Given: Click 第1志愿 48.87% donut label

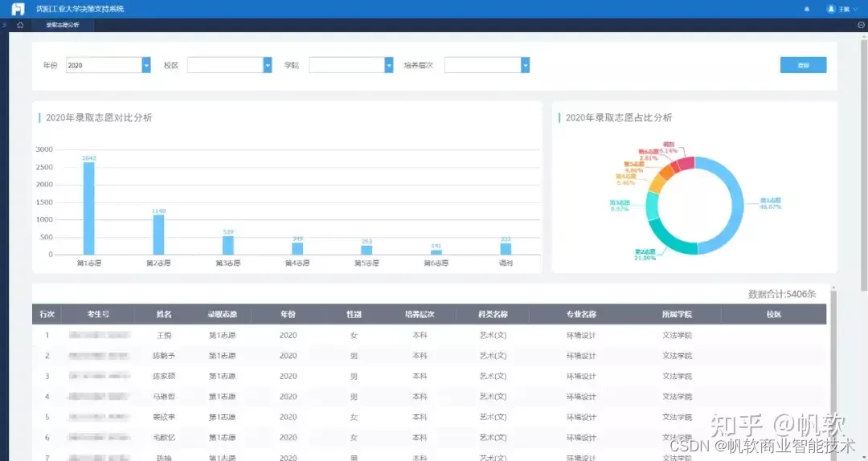Looking at the screenshot, I should [x=770, y=204].
